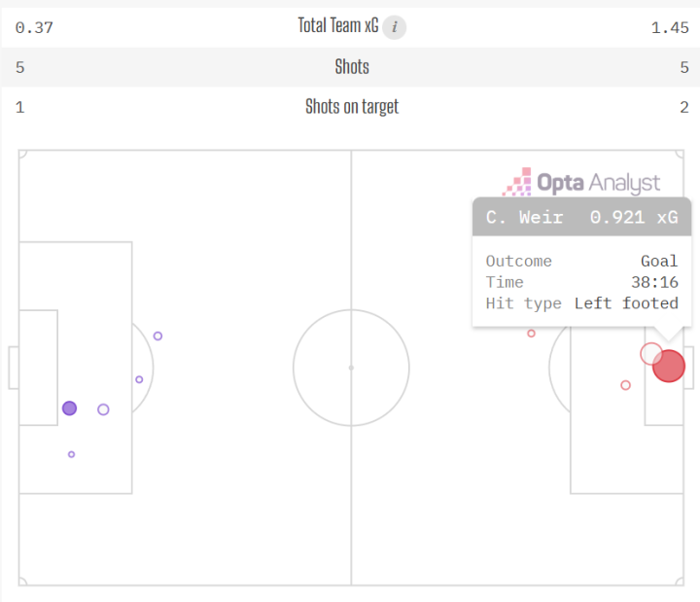This screenshot has height=602, width=700.
Task: Click the small purple marker inside the penalty arc
Action: [139, 379]
